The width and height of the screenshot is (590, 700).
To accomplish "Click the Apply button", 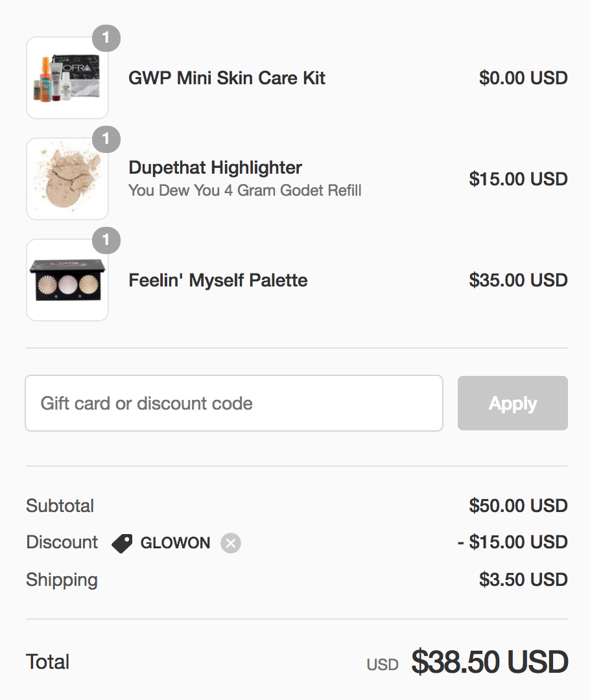I will [x=513, y=403].
